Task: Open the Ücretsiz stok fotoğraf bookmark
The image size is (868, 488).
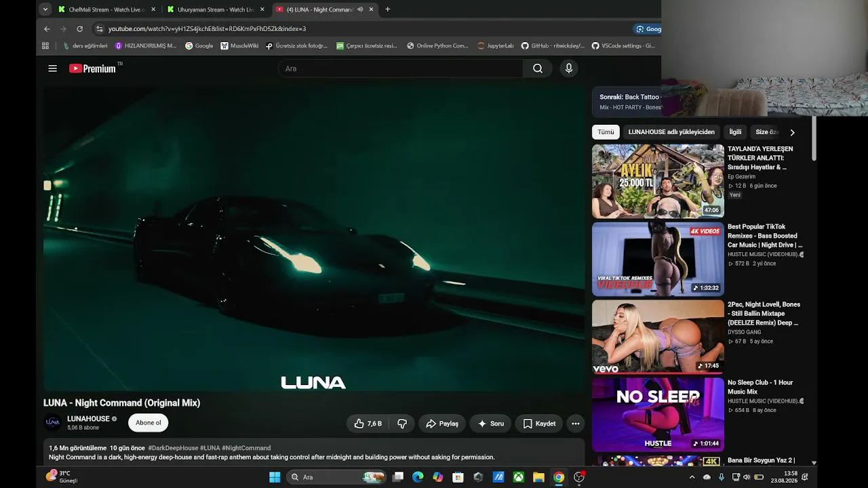Action: click(x=297, y=46)
